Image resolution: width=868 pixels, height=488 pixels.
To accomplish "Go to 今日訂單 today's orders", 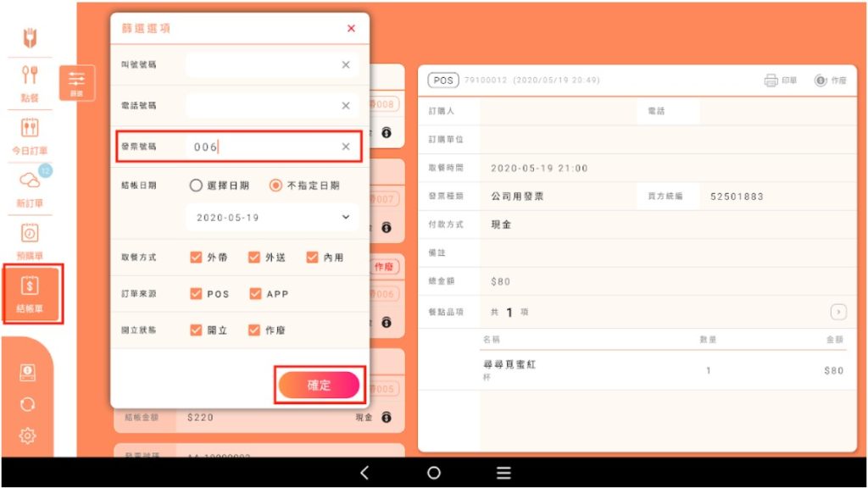I will pyautogui.click(x=30, y=136).
